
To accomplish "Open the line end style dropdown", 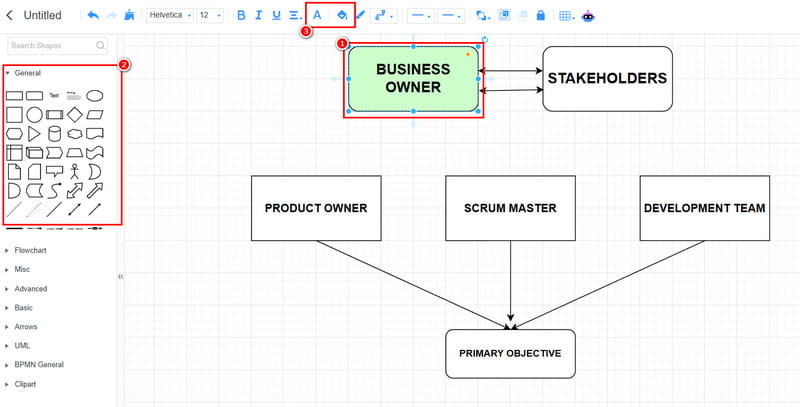I will tap(451, 16).
